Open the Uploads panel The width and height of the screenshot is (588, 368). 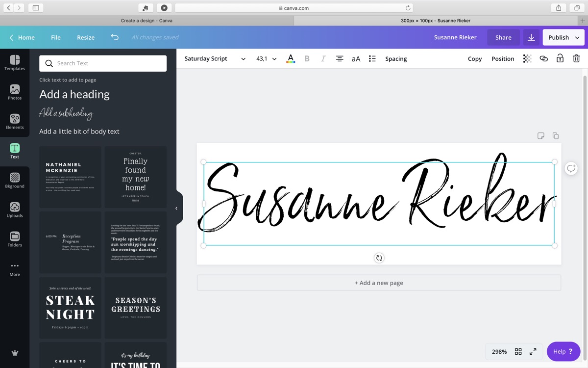pos(15,210)
